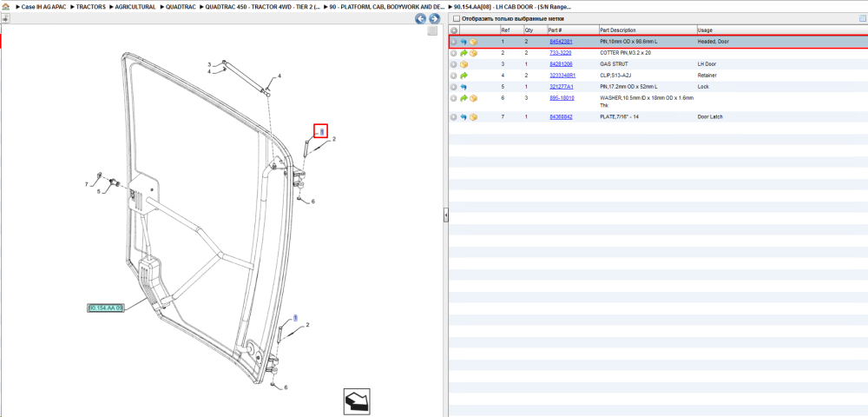Screen dimensions: 868x417
Task: Open part number link 84360842
Action: click(561, 117)
